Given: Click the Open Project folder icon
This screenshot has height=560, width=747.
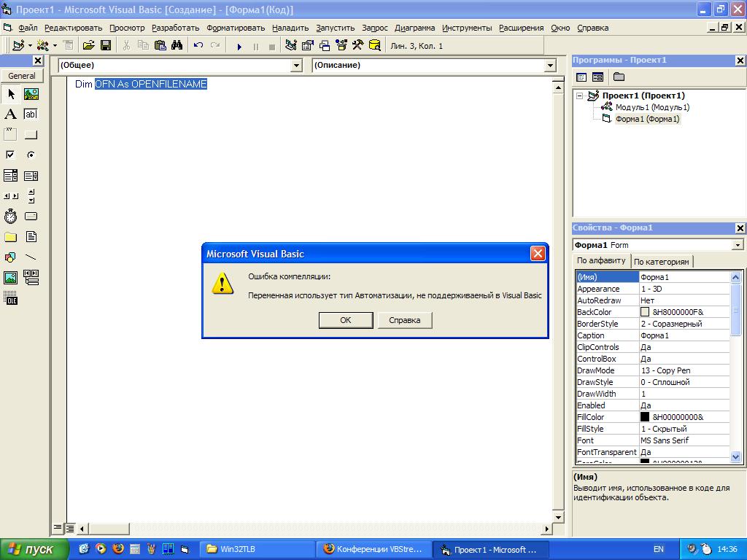Looking at the screenshot, I should (88, 46).
